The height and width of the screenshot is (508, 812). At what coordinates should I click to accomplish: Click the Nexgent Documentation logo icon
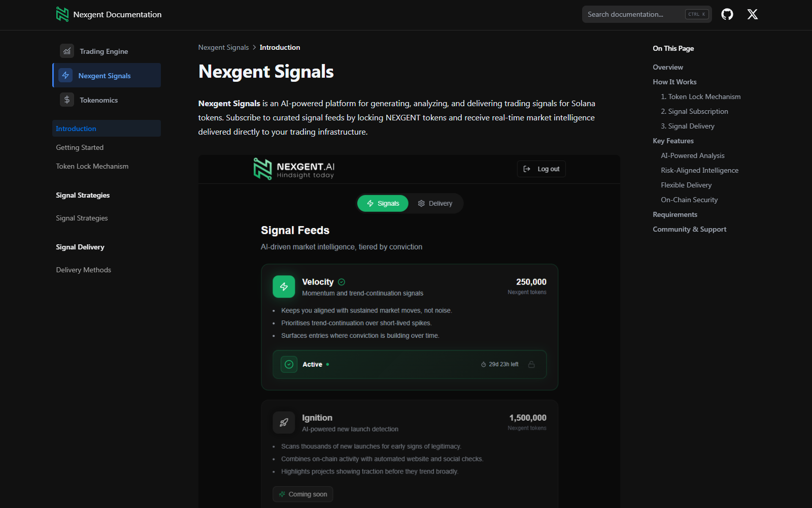[63, 14]
